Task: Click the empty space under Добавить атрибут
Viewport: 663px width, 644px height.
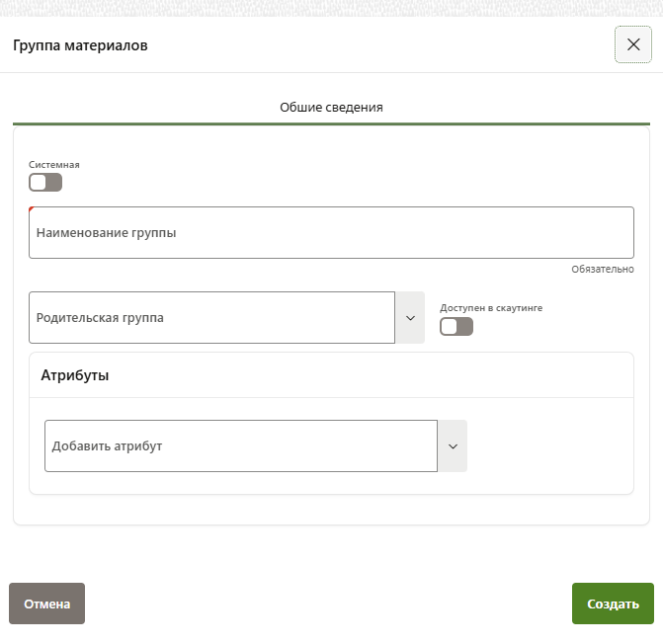Action: [331, 483]
